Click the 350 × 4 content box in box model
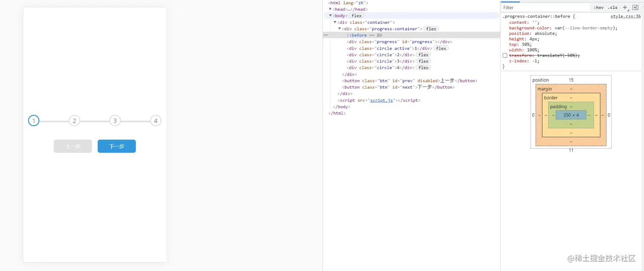 571,115
